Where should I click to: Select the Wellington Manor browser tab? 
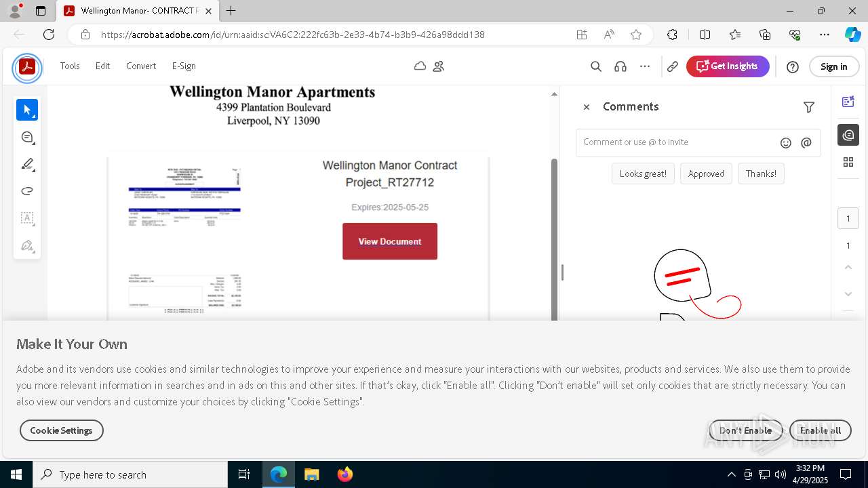coord(138,11)
